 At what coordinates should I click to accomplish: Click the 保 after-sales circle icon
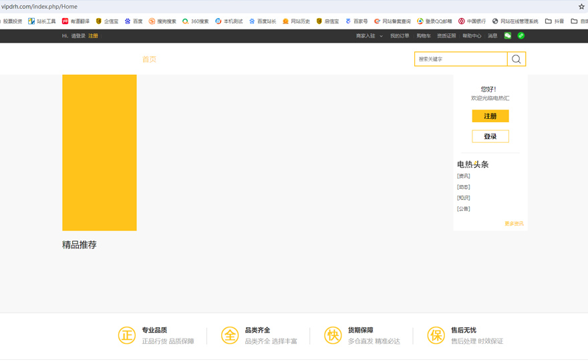point(436,335)
